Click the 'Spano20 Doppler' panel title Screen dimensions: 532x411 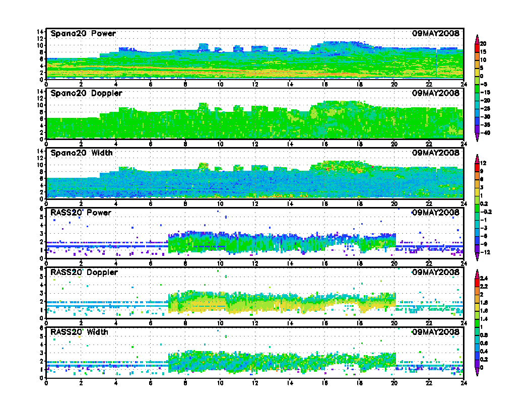86,93
